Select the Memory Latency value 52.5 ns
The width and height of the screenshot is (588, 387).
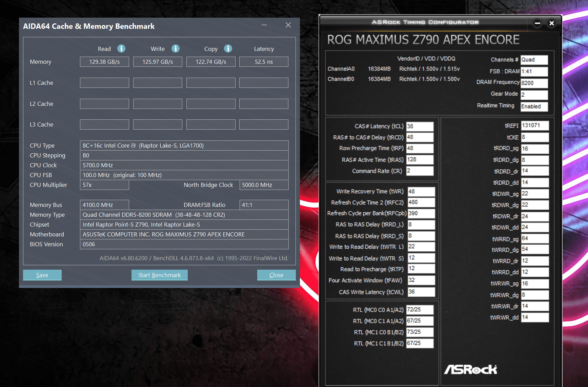coord(264,62)
